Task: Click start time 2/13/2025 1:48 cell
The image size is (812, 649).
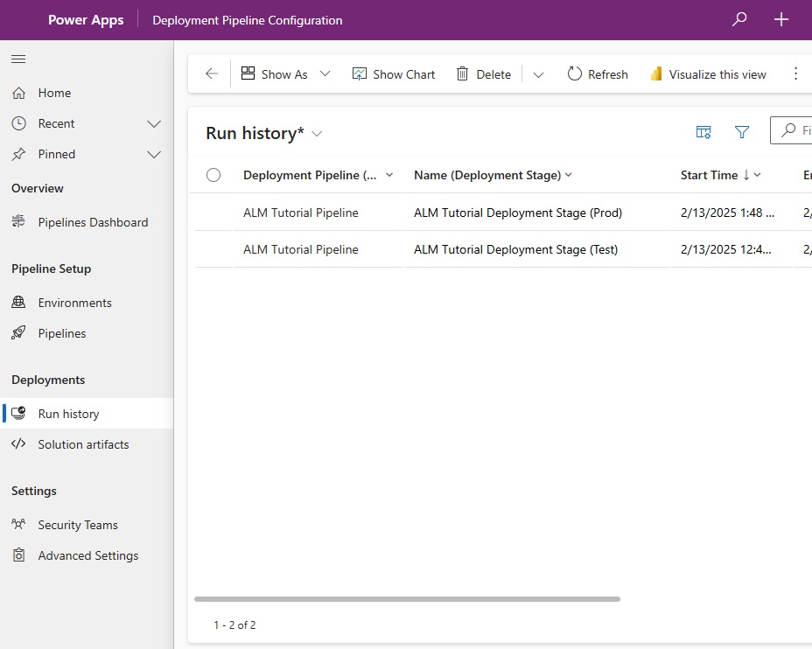Action: click(x=728, y=213)
